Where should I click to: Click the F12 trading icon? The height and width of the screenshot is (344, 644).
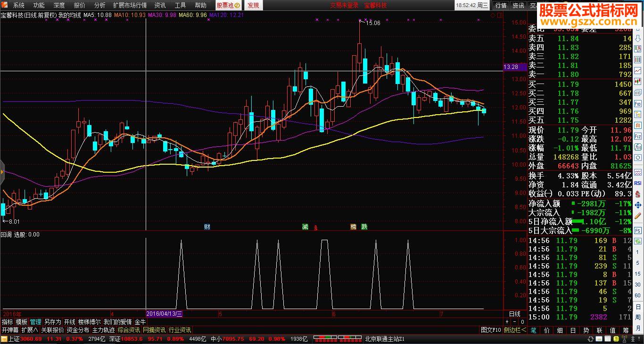tap(638, 136)
